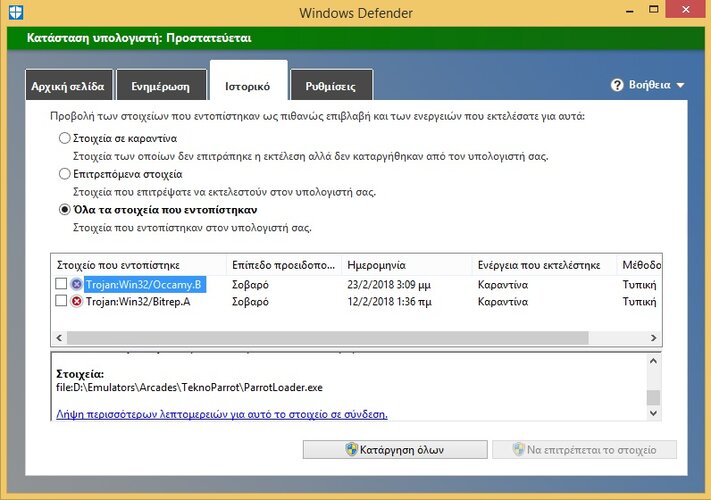Open the Ενημέρωση tab
711x500 pixels.
(161, 85)
